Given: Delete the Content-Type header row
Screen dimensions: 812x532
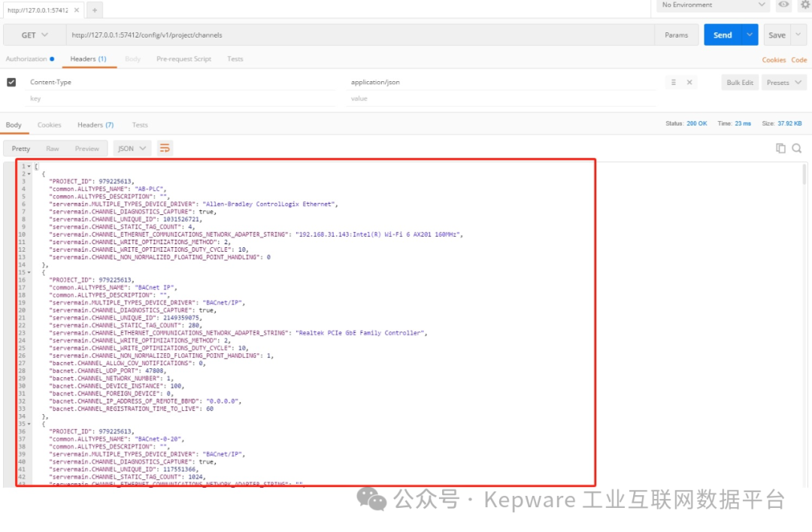Looking at the screenshot, I should pyautogui.click(x=689, y=83).
